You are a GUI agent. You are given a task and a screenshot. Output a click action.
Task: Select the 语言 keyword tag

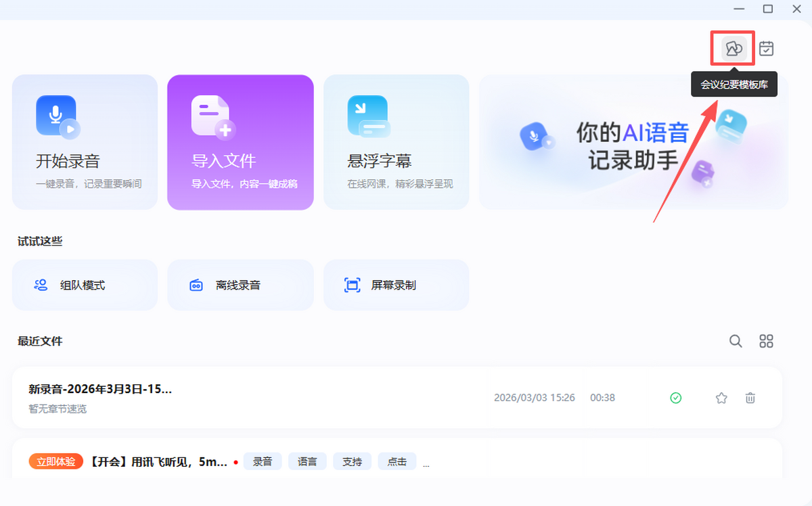point(307,461)
